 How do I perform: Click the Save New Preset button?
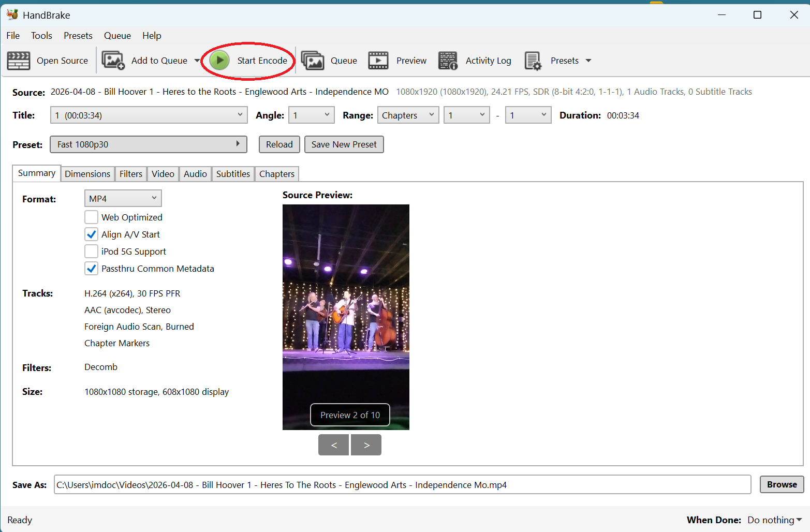[x=344, y=144]
